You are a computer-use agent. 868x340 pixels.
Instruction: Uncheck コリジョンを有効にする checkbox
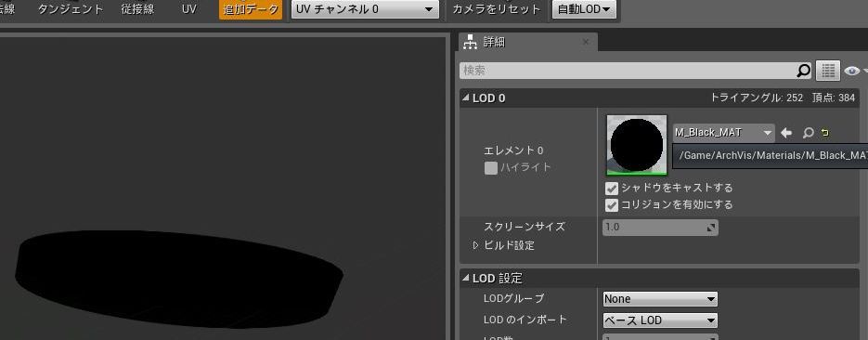pos(611,205)
